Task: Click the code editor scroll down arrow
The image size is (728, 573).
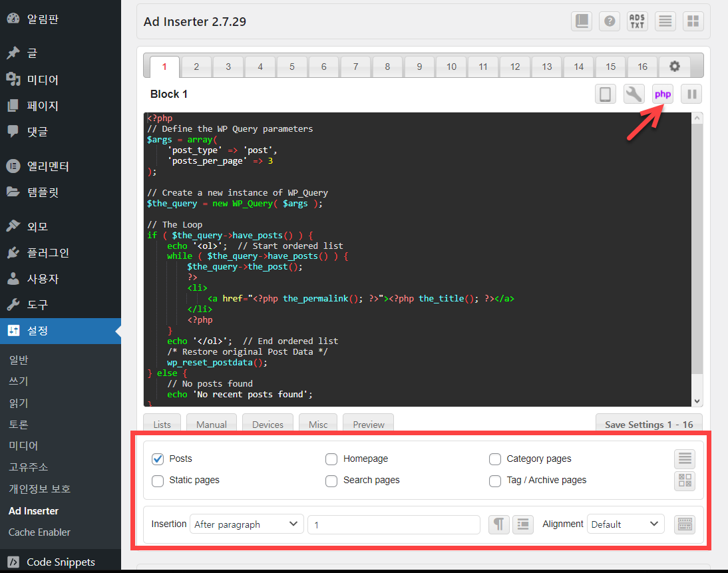Action: pos(697,401)
